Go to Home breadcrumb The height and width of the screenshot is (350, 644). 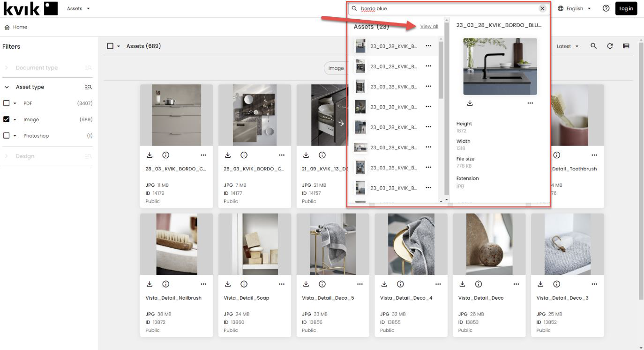tap(20, 27)
